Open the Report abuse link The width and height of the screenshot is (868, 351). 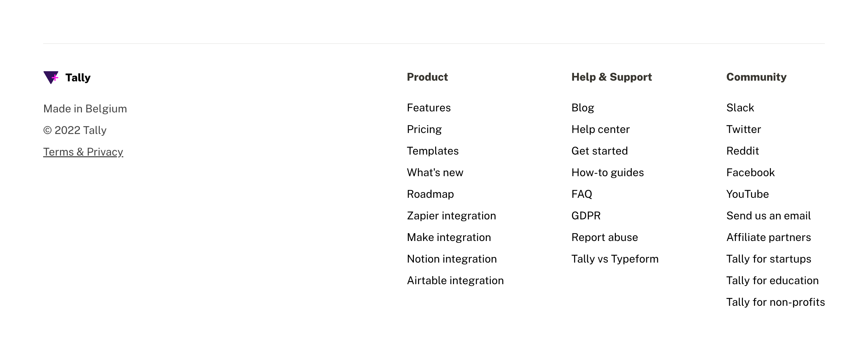604,237
